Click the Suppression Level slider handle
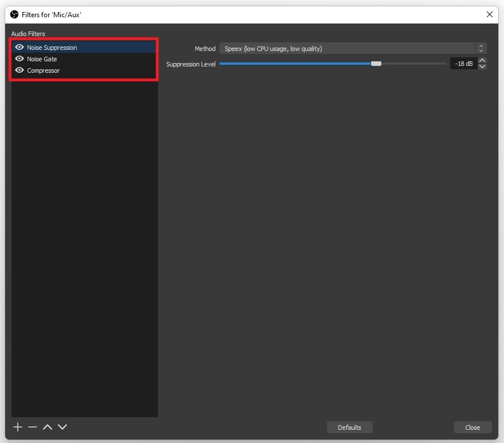Viewport: 504px width, 443px height. 376,64
